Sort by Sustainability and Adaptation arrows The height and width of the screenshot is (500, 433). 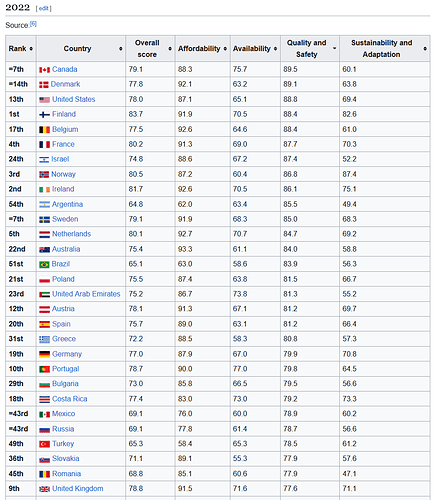(x=425, y=49)
